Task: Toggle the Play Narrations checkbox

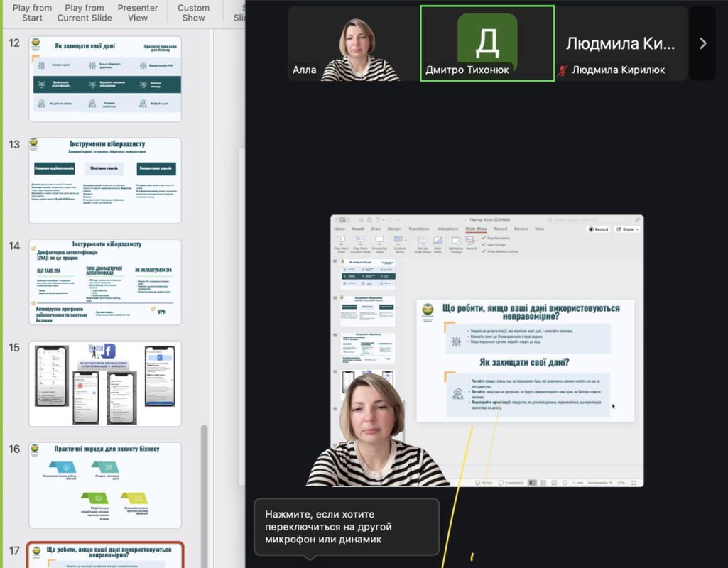Action: [484, 238]
